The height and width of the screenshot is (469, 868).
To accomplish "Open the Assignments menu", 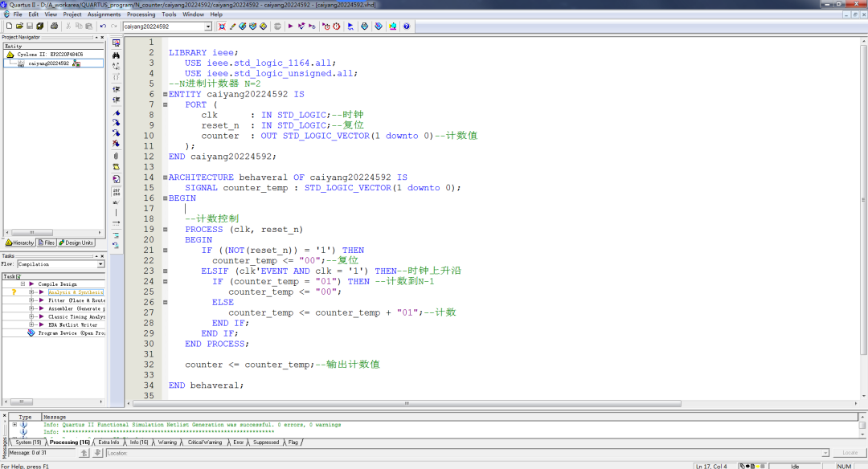I will 104,14.
